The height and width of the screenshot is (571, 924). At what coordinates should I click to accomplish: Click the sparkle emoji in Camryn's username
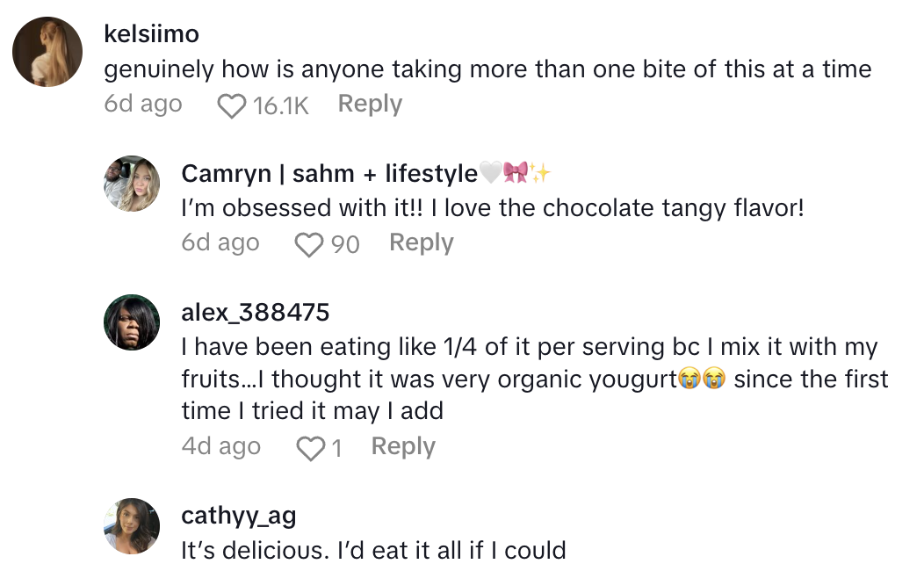coord(538,173)
